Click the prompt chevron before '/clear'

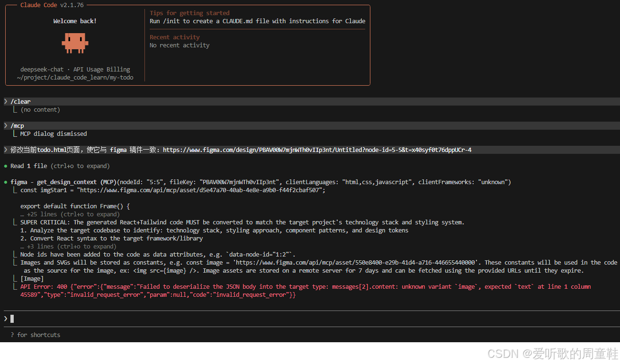(6, 101)
